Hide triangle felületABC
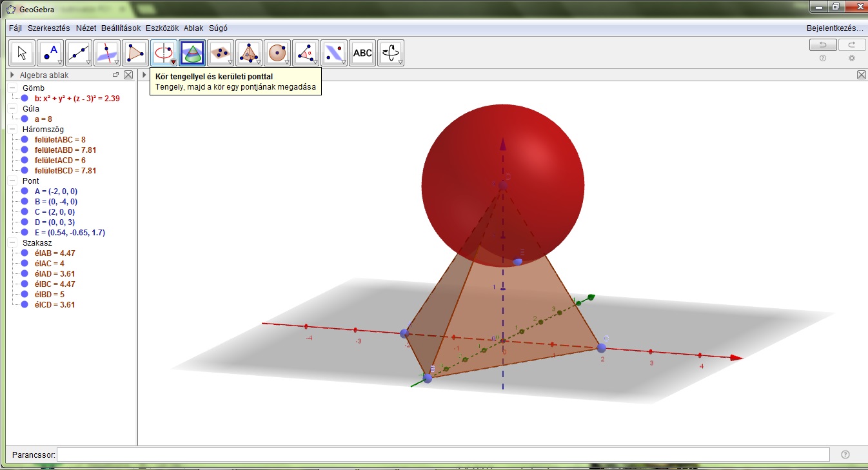Screen dimensions: 868x470 [x=25, y=140]
